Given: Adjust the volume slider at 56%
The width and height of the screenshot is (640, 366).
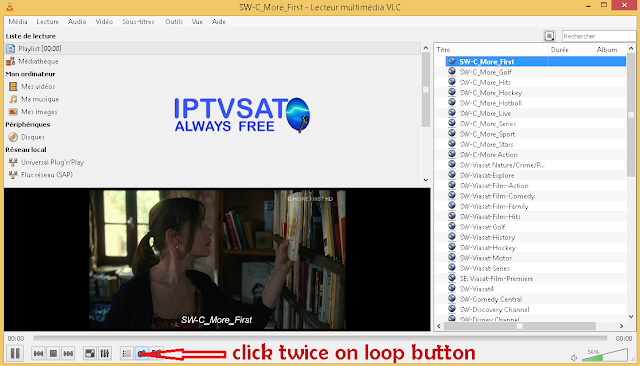Looking at the screenshot, I should 604,355.
